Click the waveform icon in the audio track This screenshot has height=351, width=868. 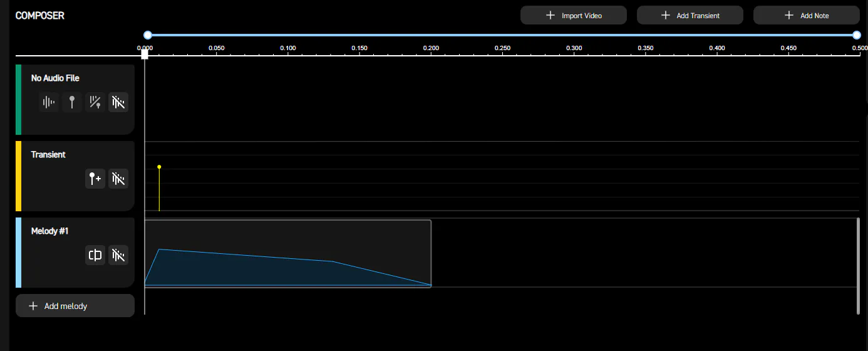point(49,102)
